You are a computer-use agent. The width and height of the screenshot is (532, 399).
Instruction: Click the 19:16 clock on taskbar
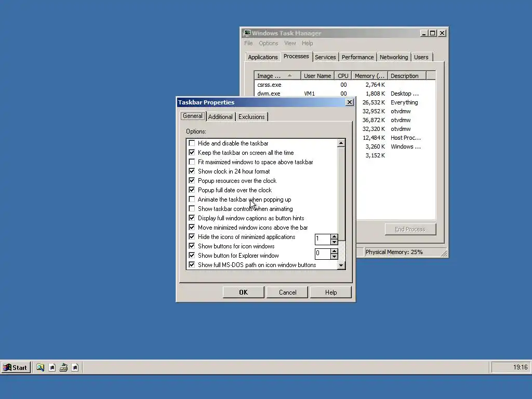coord(520,367)
